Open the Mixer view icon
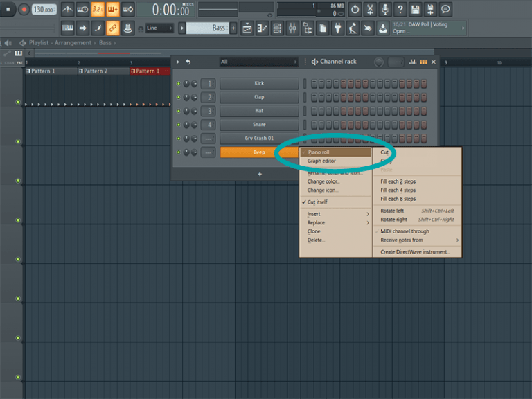 point(292,28)
